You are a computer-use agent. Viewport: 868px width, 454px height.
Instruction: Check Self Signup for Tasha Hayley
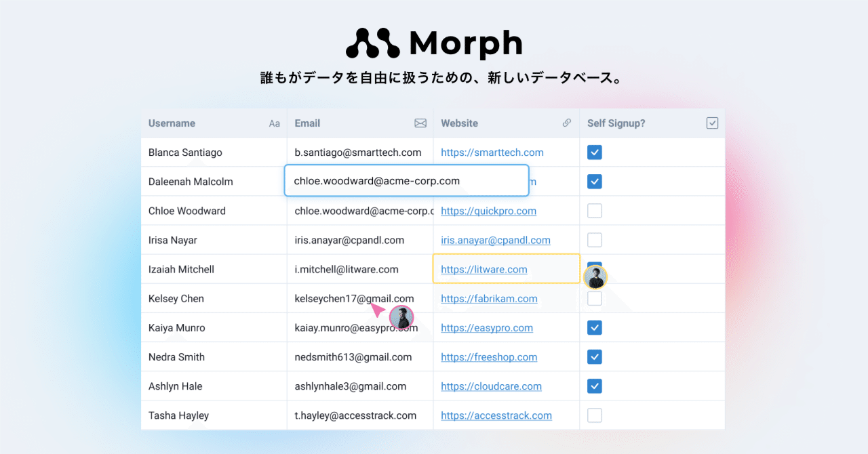(x=595, y=415)
